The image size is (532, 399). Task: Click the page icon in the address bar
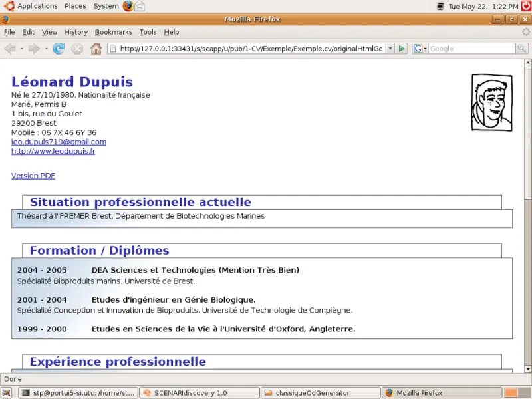click(x=113, y=49)
